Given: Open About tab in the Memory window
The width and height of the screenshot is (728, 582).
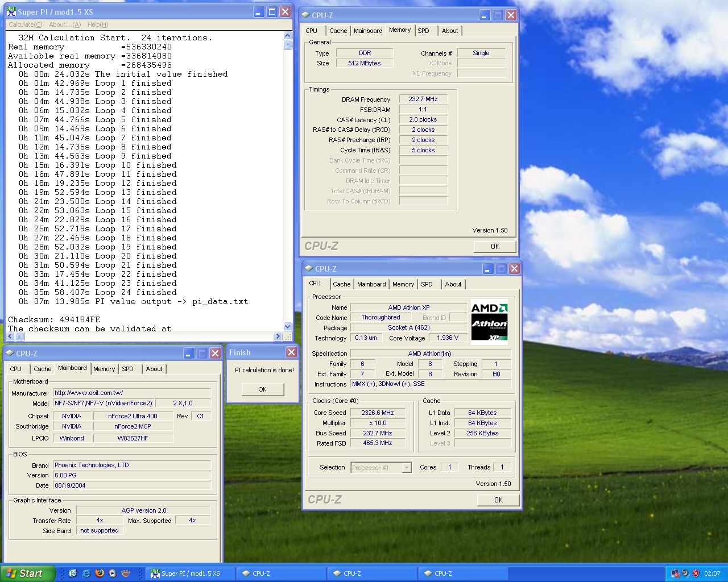Looking at the screenshot, I should 450,31.
